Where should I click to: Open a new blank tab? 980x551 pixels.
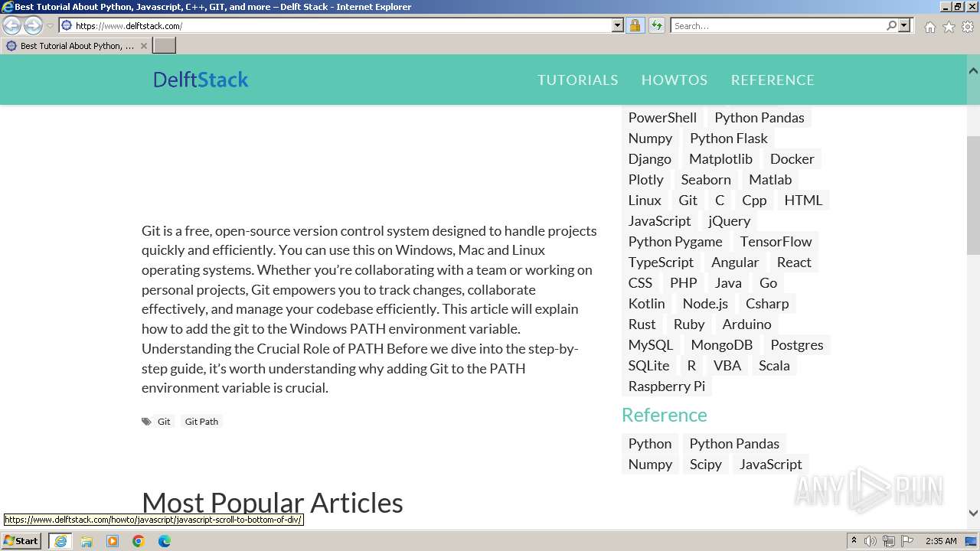165,46
